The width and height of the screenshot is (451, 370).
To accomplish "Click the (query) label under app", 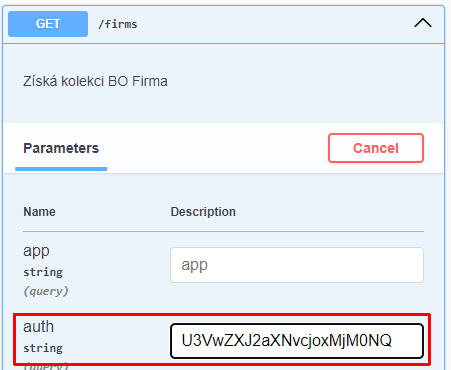I will point(46,291).
